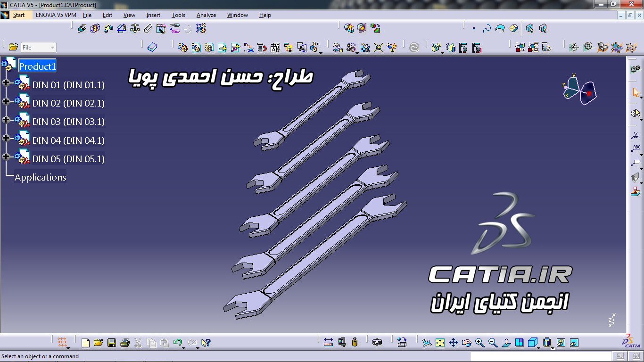Viewport: 644px width, 362px height.
Task: Click the command input field in status bar
Action: (x=541, y=357)
